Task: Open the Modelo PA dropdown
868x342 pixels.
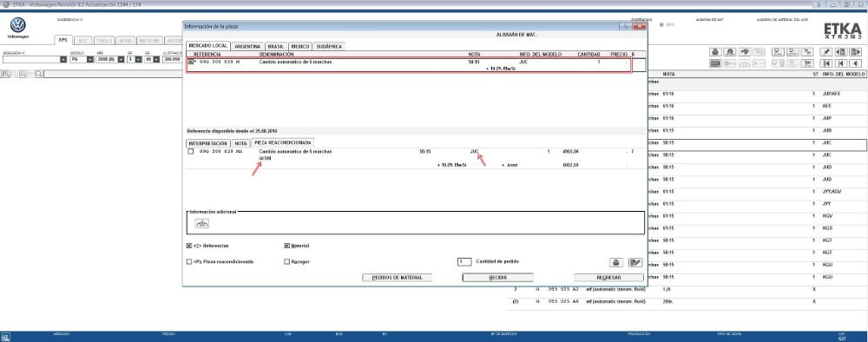Action: point(89,59)
